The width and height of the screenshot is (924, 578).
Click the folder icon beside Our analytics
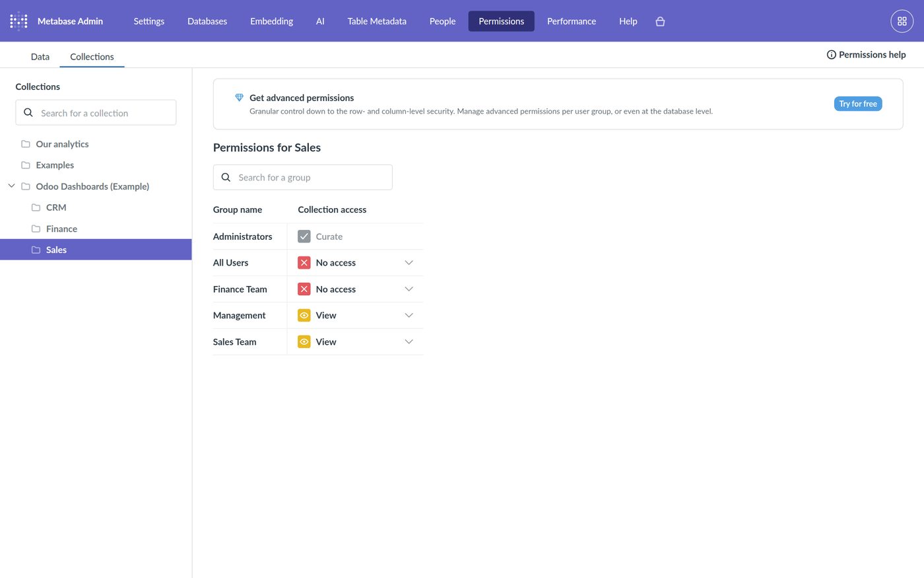tap(26, 144)
